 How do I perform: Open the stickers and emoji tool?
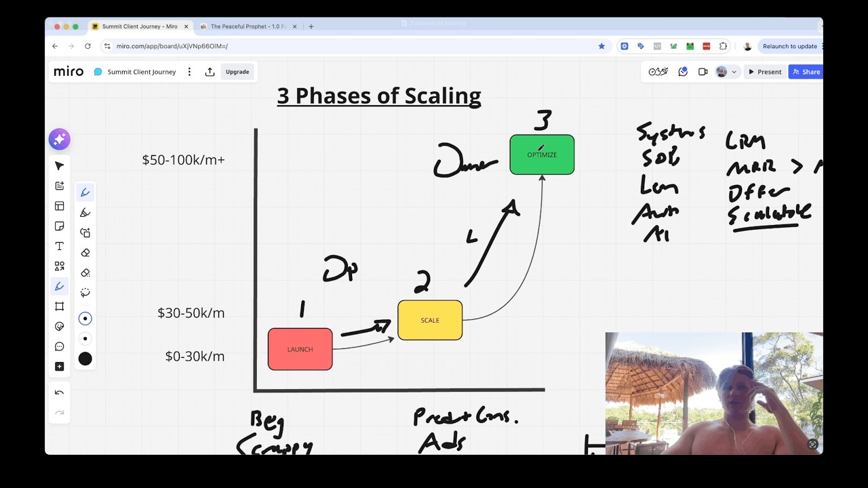[x=60, y=327]
